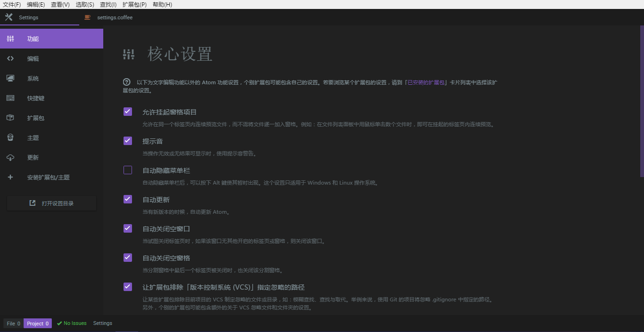644x332 pixels.
Task: Open the 扩展包 settings section
Action: (51, 118)
